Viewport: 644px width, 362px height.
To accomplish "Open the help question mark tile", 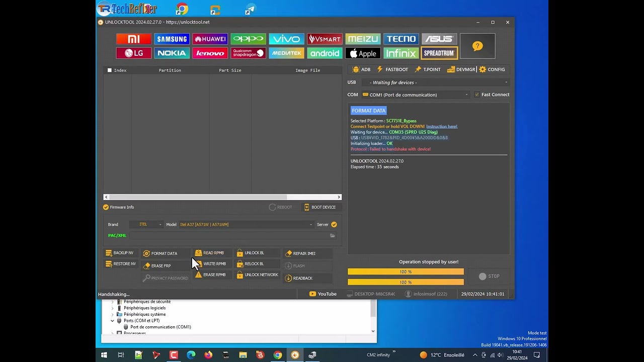I will (477, 46).
